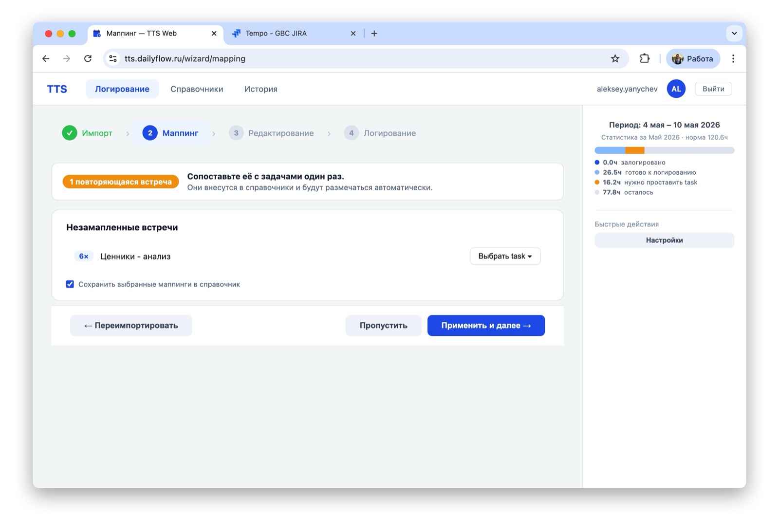Viewport: 779px width, 532px height.
Task: Click 1 повторяющаяся встреча badge
Action: tap(121, 182)
